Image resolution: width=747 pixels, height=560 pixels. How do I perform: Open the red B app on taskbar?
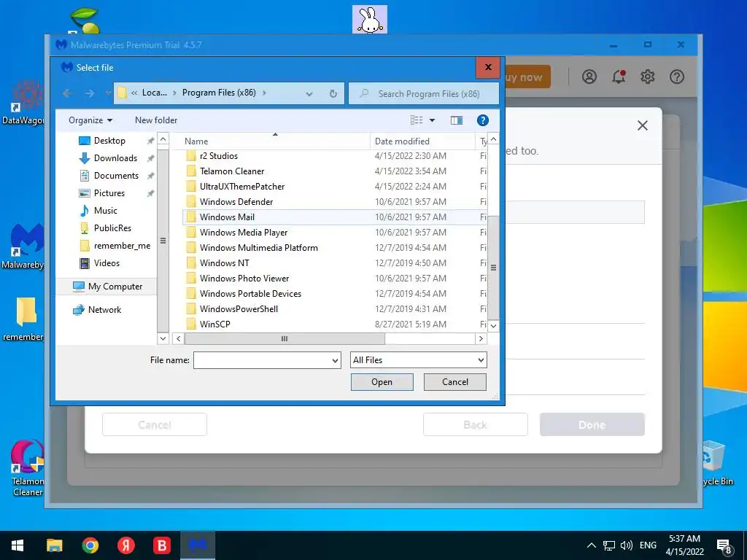[162, 545]
